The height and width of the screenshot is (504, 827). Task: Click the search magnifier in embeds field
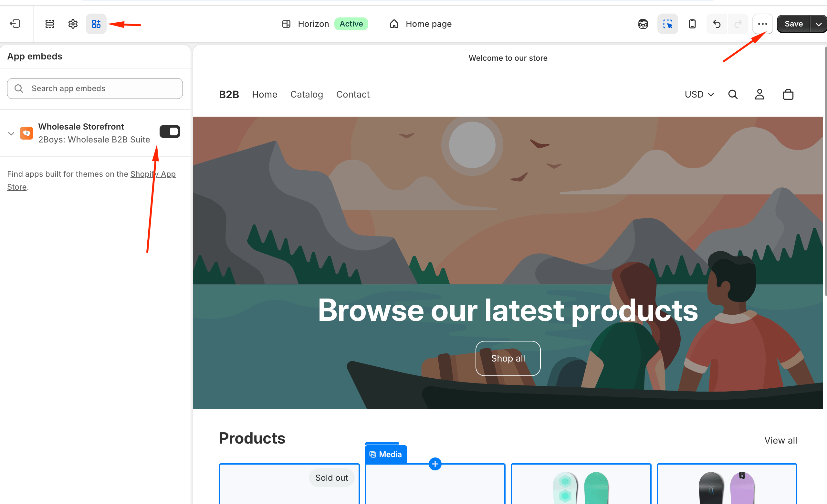(x=19, y=88)
